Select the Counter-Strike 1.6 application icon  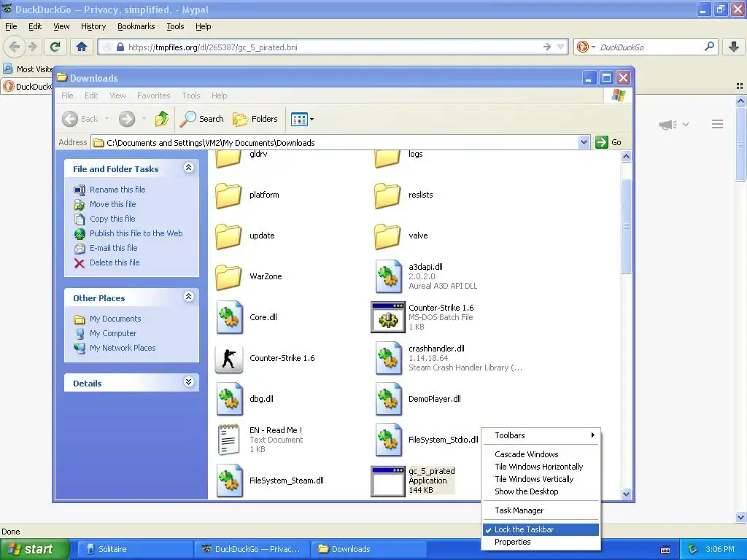coord(228,359)
